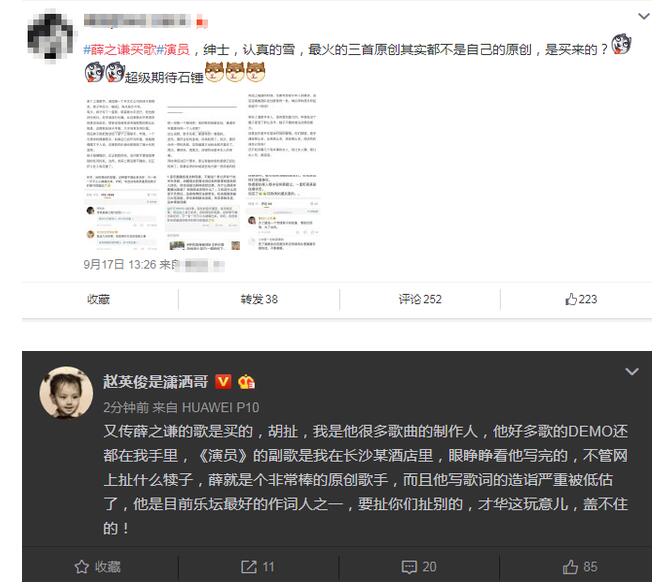Click the star favorite icon in dark post
Screen dimensions: 664x587
[81, 567]
